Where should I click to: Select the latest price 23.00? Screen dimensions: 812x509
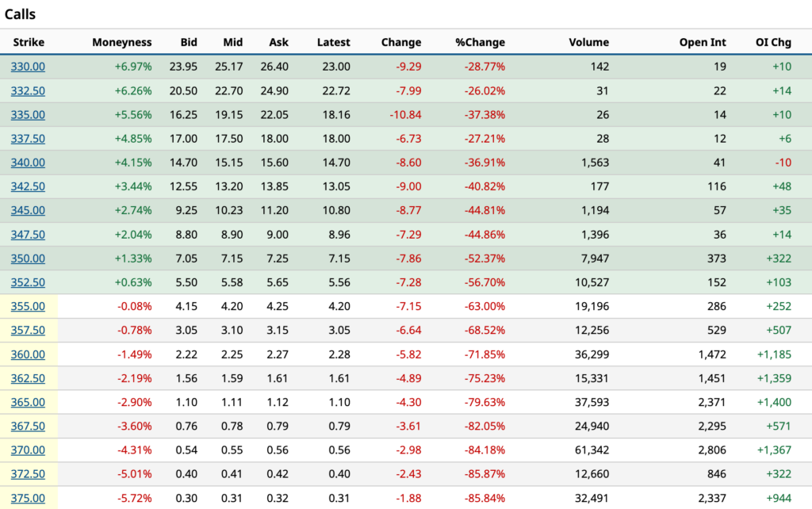pyautogui.click(x=336, y=67)
